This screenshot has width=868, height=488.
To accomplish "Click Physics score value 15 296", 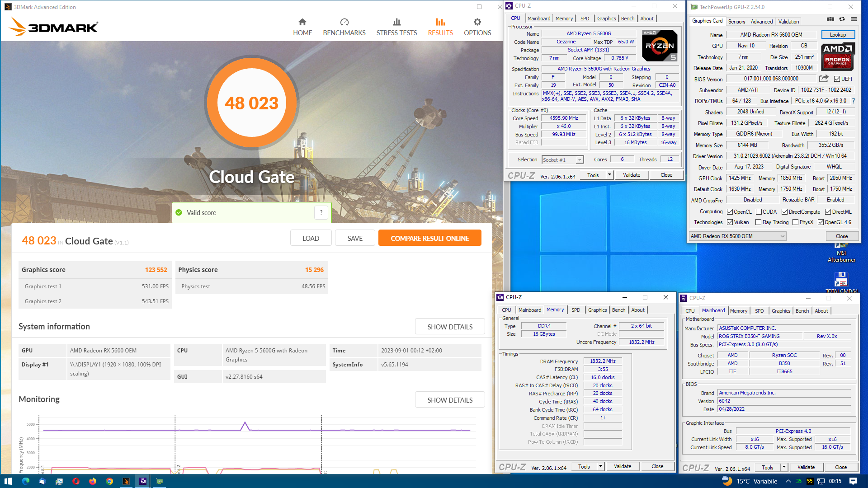I will pos(314,270).
